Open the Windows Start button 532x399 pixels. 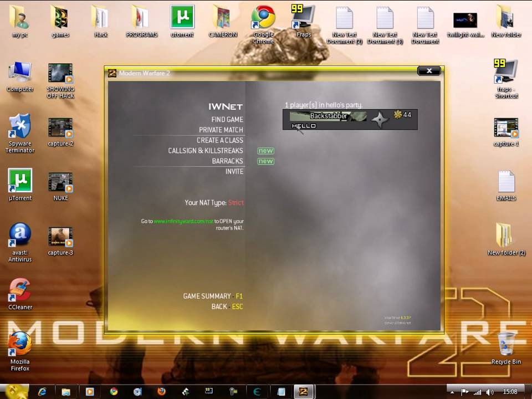tap(14, 392)
